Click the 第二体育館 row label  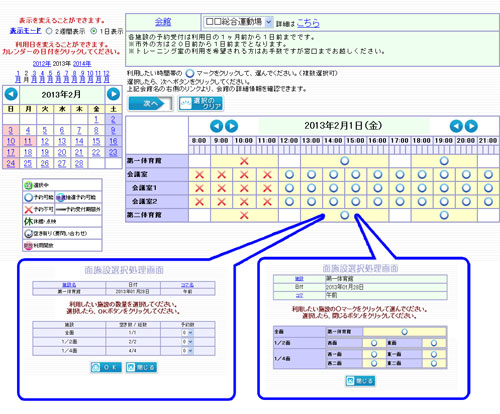144,215
